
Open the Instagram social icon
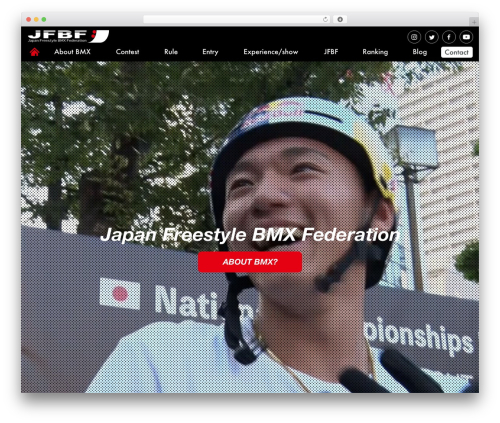pyautogui.click(x=414, y=37)
